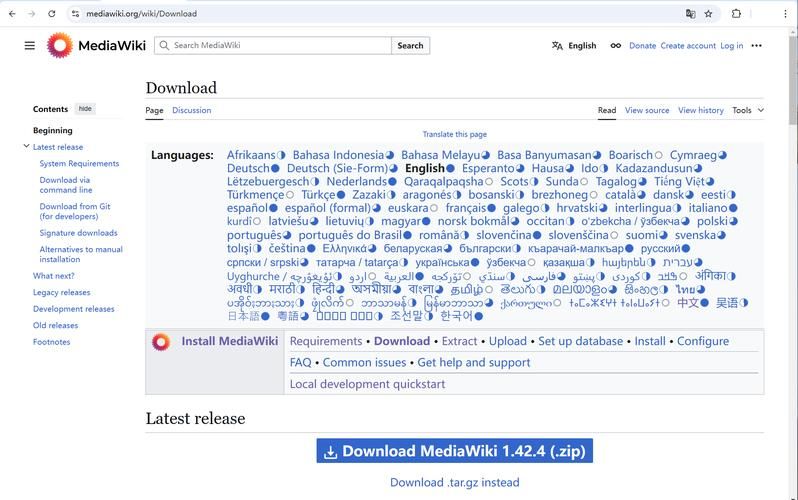
Task: Open site information icon in address bar
Action: tap(75, 14)
